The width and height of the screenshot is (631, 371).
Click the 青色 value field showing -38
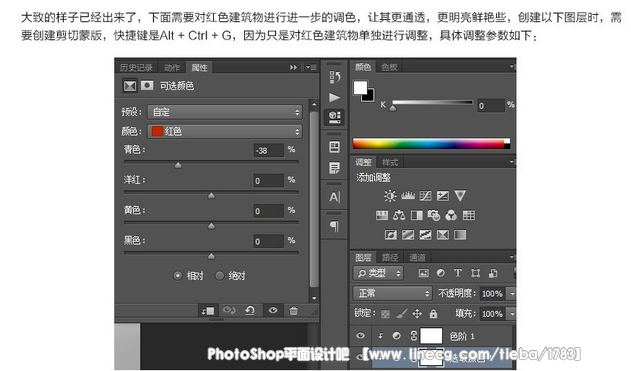click(268, 150)
